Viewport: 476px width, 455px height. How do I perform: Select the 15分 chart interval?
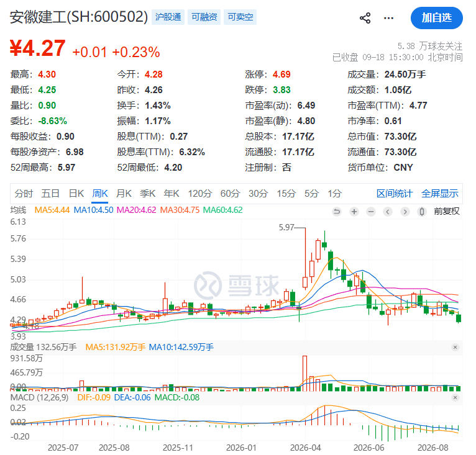tap(286, 194)
